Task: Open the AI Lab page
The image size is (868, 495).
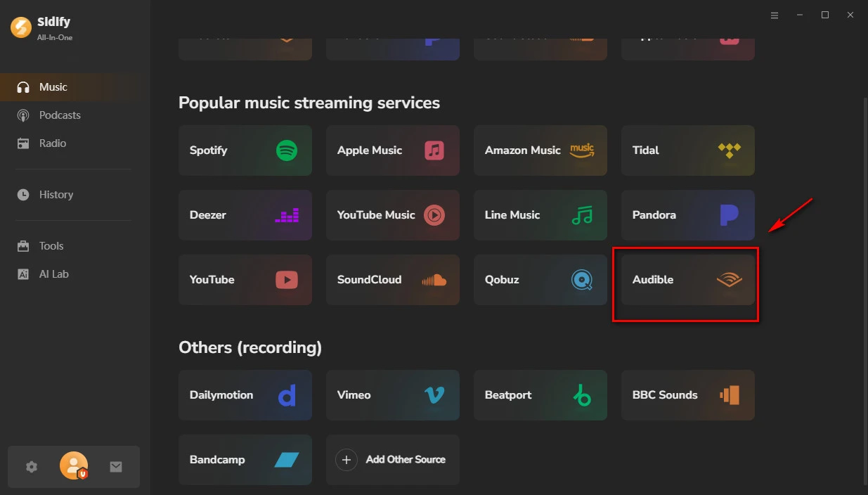Action: tap(74, 274)
